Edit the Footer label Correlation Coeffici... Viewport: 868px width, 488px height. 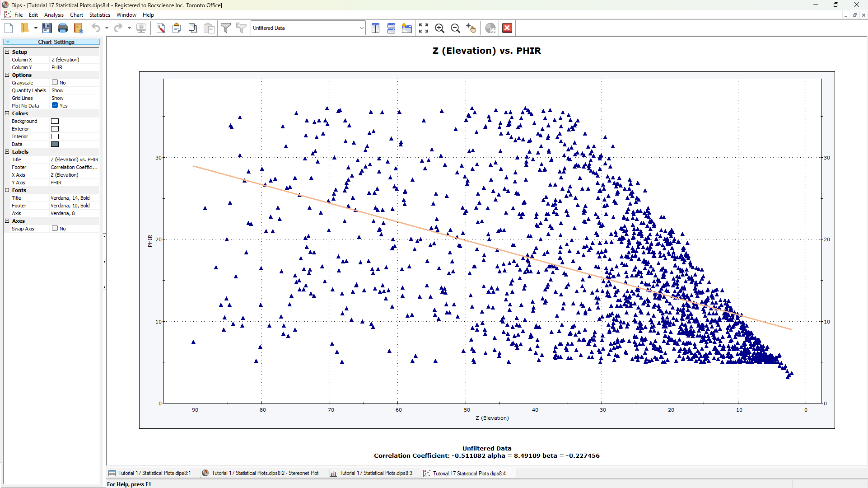(x=74, y=167)
